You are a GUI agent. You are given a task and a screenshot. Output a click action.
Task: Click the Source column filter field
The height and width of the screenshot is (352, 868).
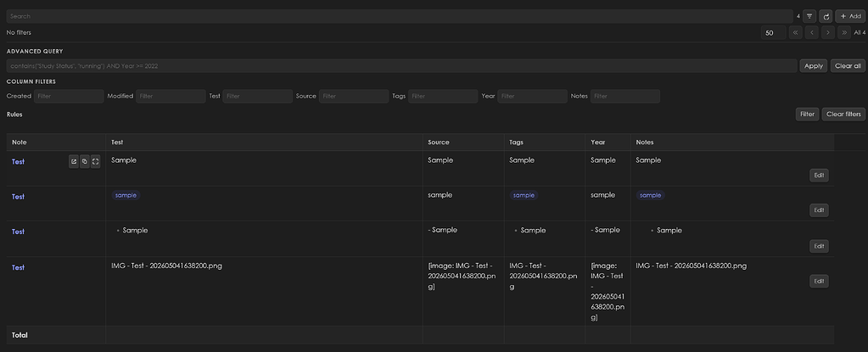(354, 97)
